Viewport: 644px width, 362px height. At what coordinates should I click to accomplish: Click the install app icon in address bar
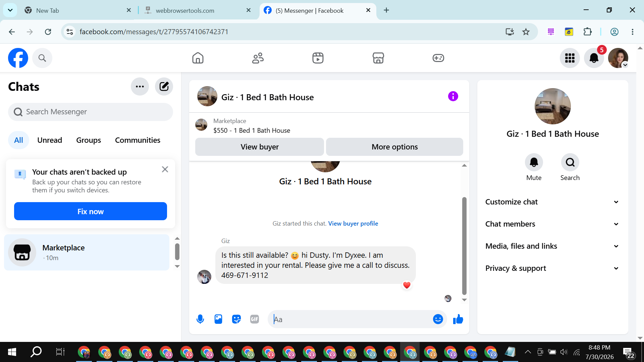coord(510,32)
